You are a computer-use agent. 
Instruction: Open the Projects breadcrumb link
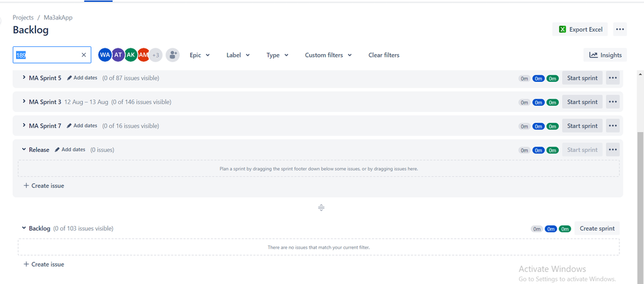pyautogui.click(x=23, y=17)
